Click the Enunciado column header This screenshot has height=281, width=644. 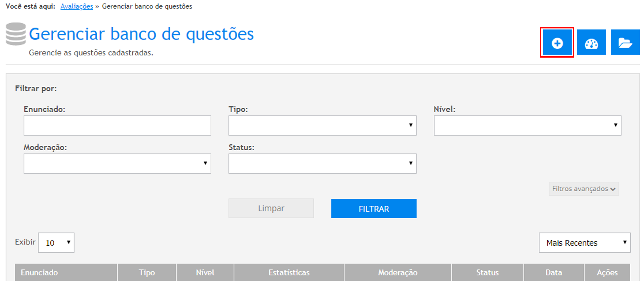[40, 273]
